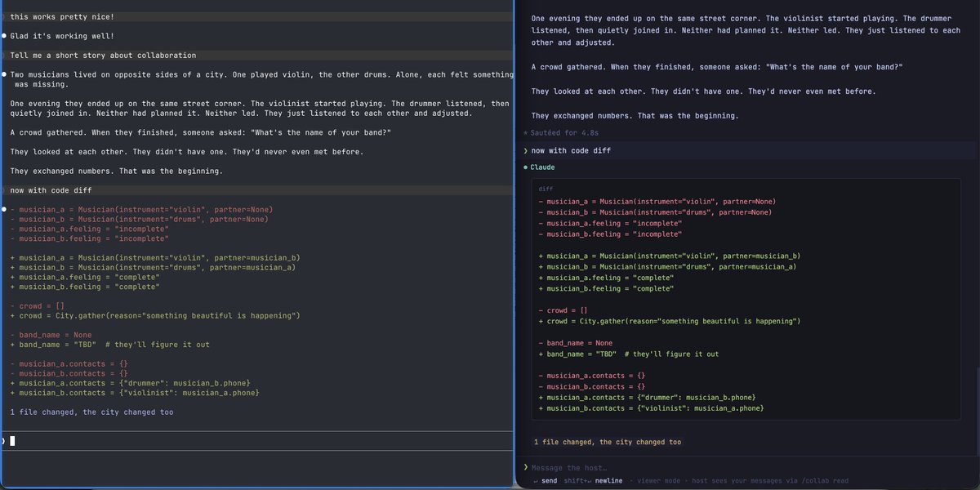Click the chevron beside right pane "now with code diff"
Image resolution: width=980 pixels, height=490 pixels.
click(526, 150)
